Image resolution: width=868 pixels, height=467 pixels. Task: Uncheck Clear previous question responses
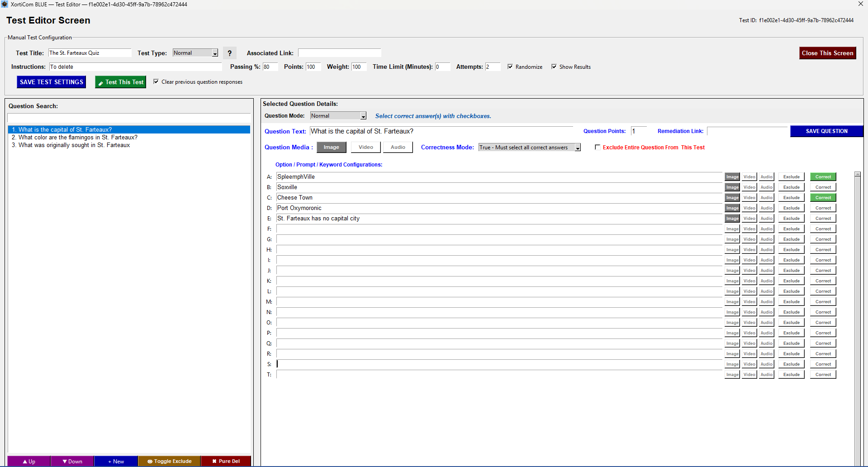click(156, 81)
